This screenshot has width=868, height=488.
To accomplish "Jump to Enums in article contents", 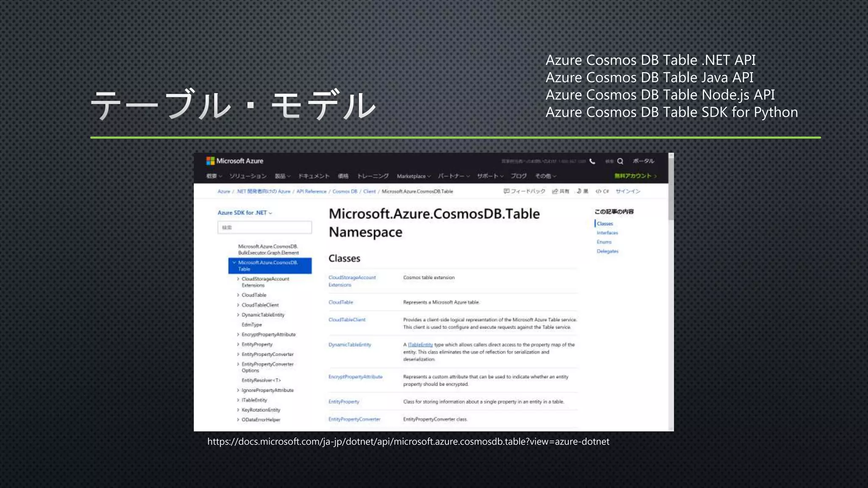I will coord(604,242).
